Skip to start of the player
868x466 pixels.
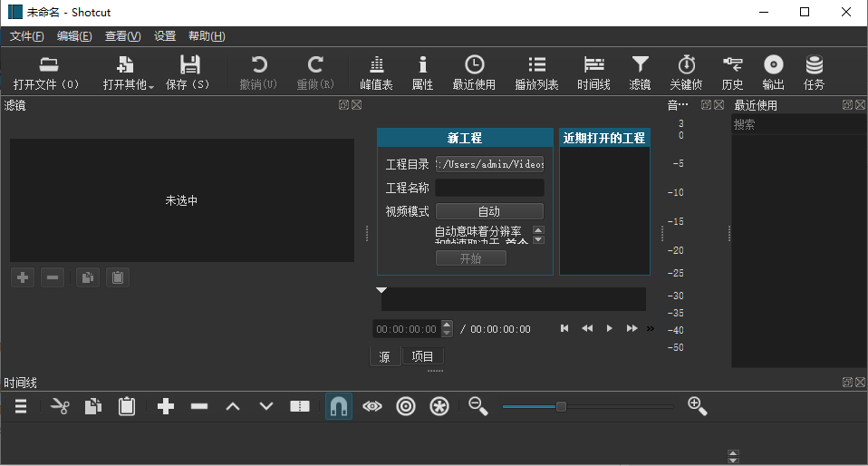coord(564,328)
